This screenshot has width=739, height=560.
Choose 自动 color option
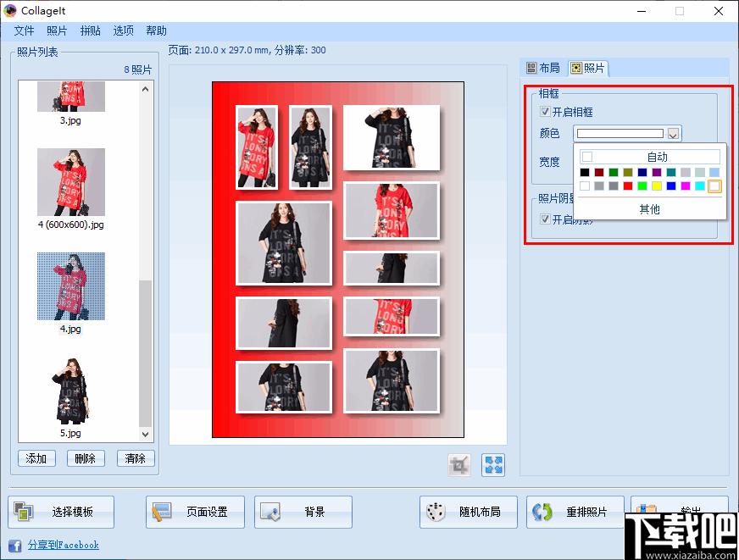point(650,157)
